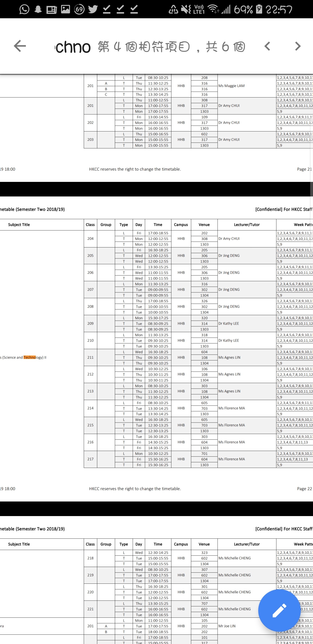Tap venue '326' for class 208
The height and width of the screenshot is (644, 313).
point(204,301)
